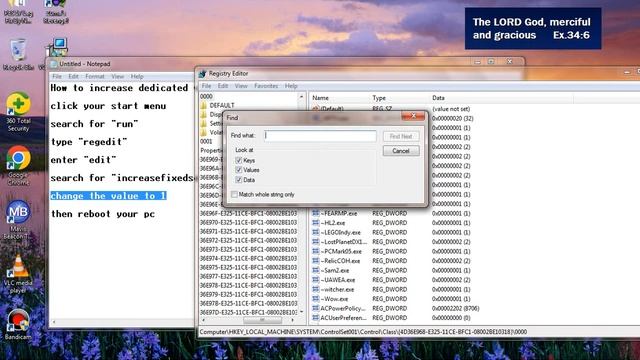Open Registry Editor Edit menu
This screenshot has height=360, width=640.
click(223, 86)
